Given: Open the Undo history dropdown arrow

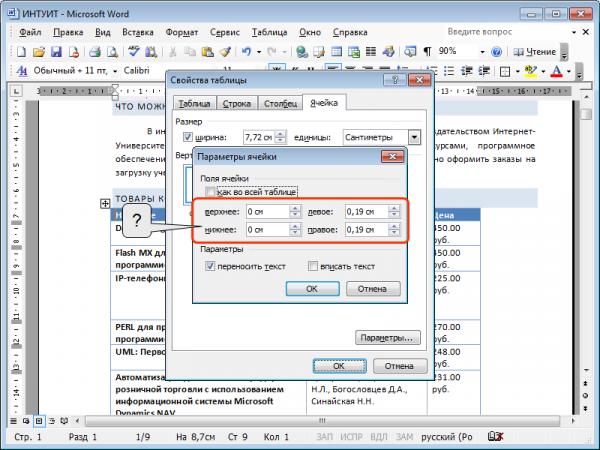Looking at the screenshot, I should click(x=259, y=52).
